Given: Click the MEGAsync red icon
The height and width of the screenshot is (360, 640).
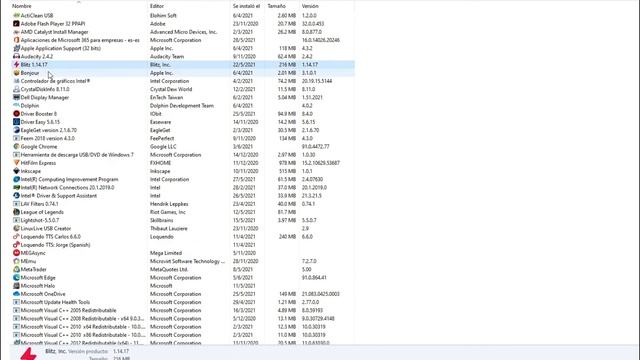Looking at the screenshot, I should click(16, 253).
